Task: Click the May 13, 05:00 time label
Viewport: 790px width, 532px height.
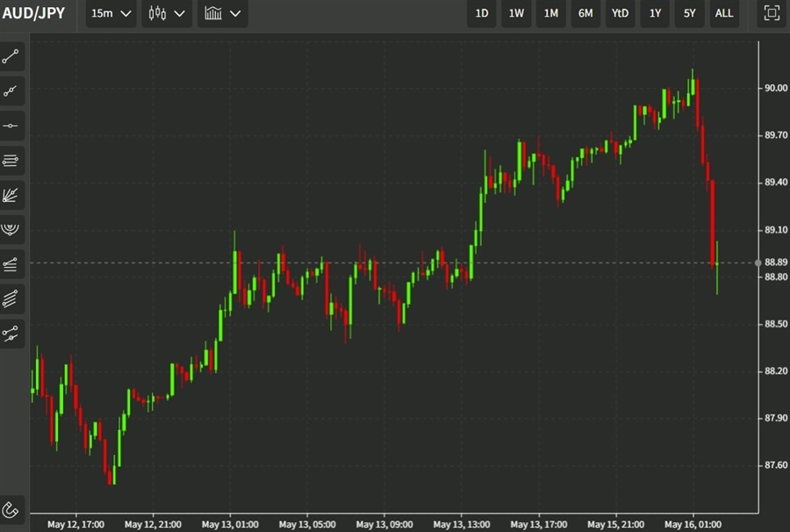Action: click(307, 524)
